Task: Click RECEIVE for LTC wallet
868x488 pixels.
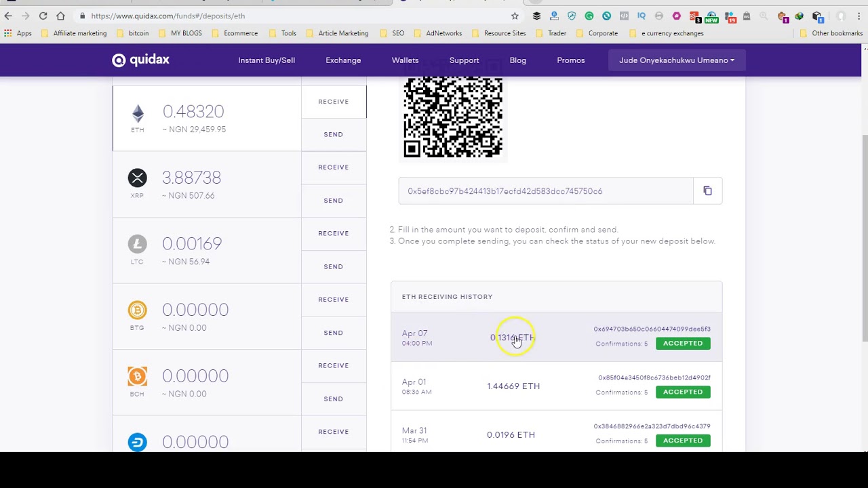Action: [334, 233]
